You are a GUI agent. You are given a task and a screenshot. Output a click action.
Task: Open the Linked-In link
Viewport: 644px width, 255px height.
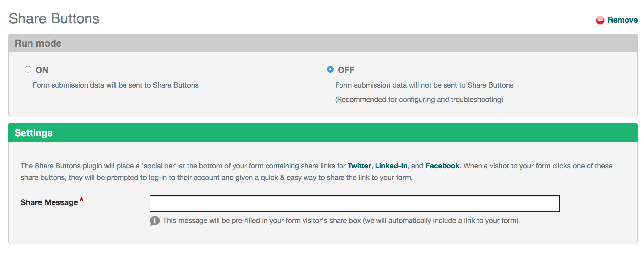[x=391, y=166]
